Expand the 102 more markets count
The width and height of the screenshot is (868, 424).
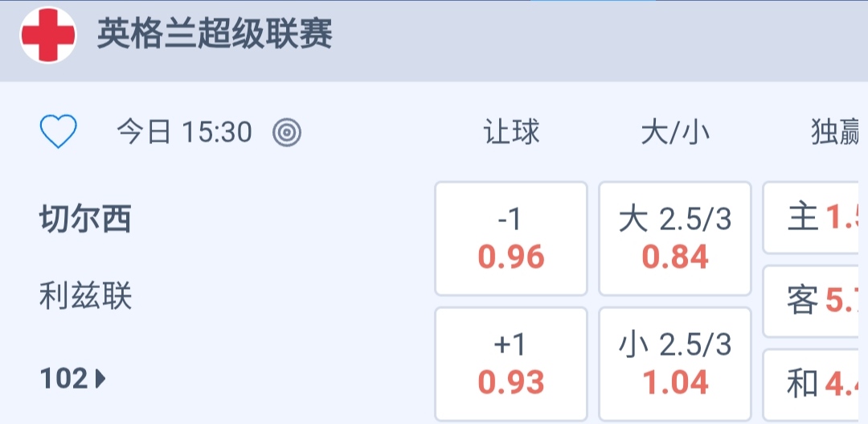(64, 378)
